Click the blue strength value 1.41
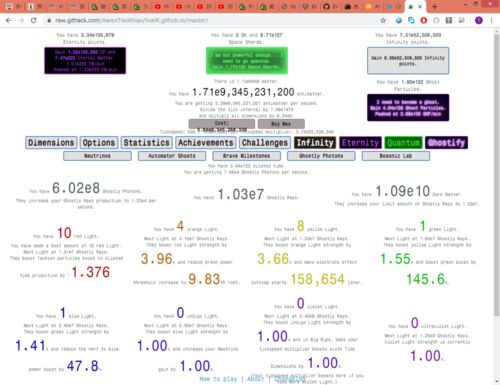The height and width of the screenshot is (385, 500). click(x=30, y=346)
